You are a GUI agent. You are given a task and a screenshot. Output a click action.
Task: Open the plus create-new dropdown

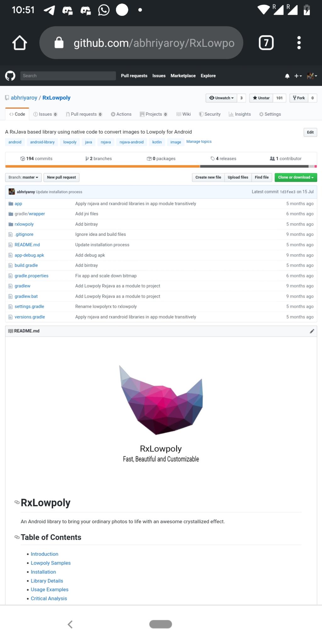[x=298, y=76]
